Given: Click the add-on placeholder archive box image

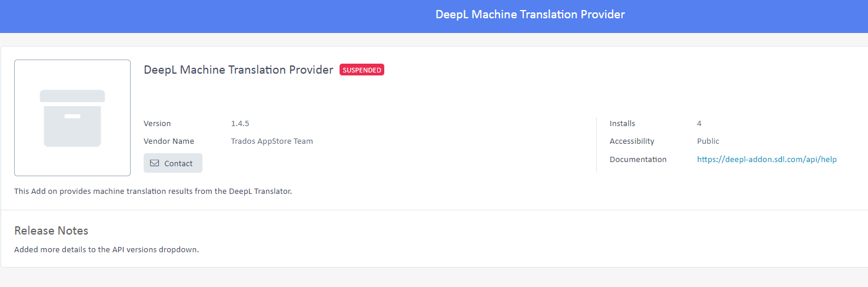Looking at the screenshot, I should click(x=72, y=118).
